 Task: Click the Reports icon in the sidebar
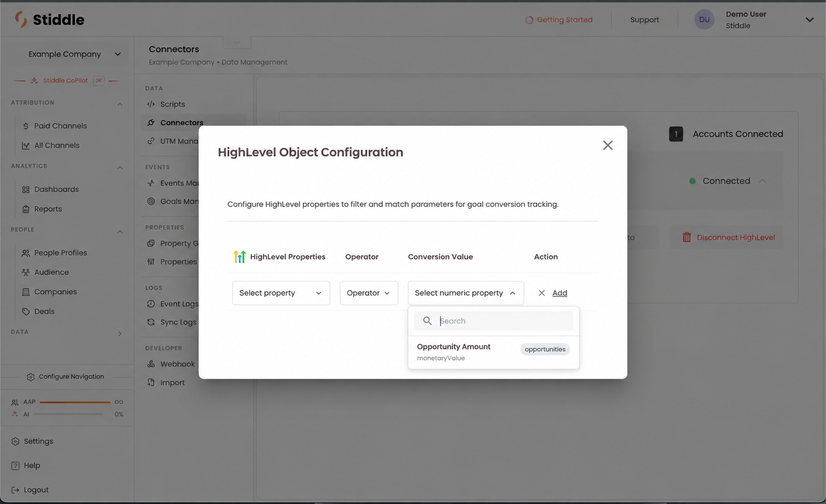(x=26, y=209)
